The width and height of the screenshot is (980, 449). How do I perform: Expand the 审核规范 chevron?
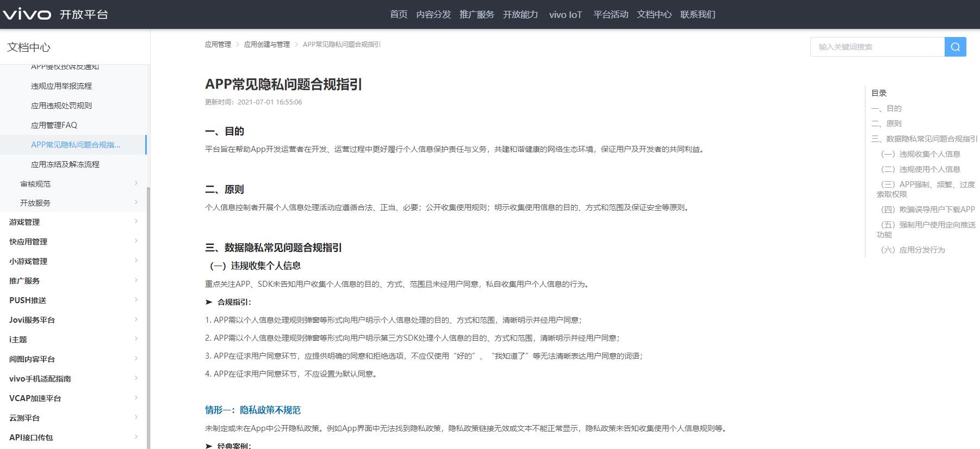(136, 183)
